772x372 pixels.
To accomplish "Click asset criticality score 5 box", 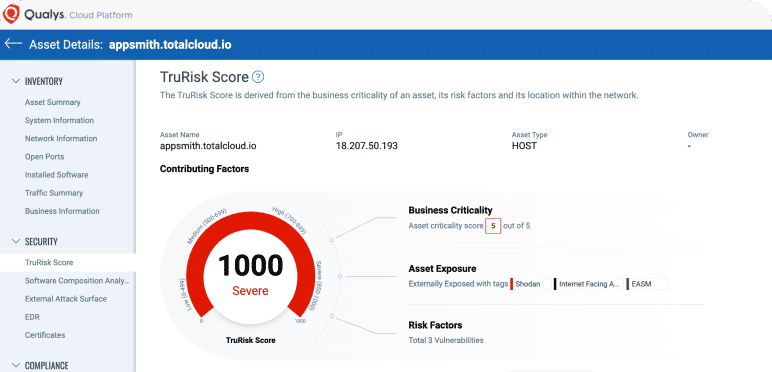I will point(493,226).
